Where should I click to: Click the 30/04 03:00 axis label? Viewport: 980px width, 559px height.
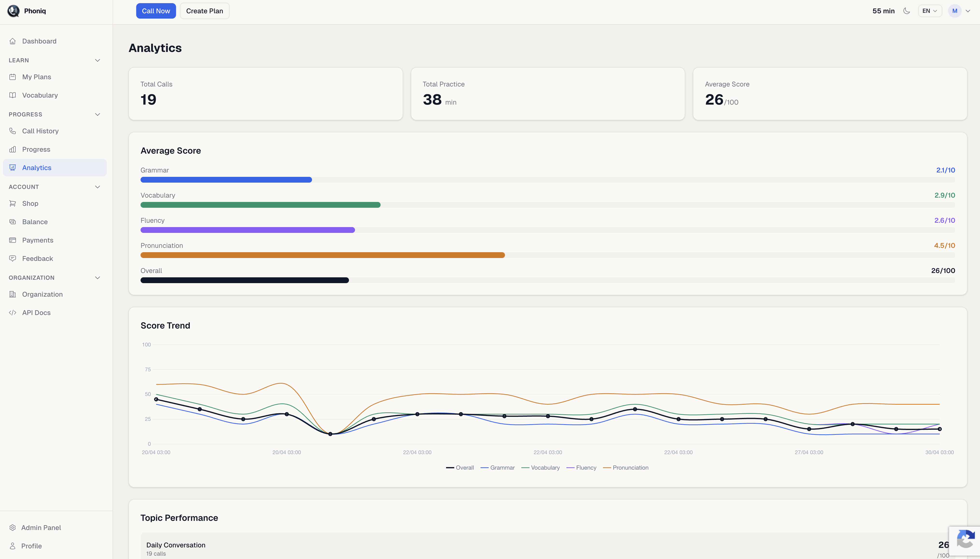(x=939, y=452)
